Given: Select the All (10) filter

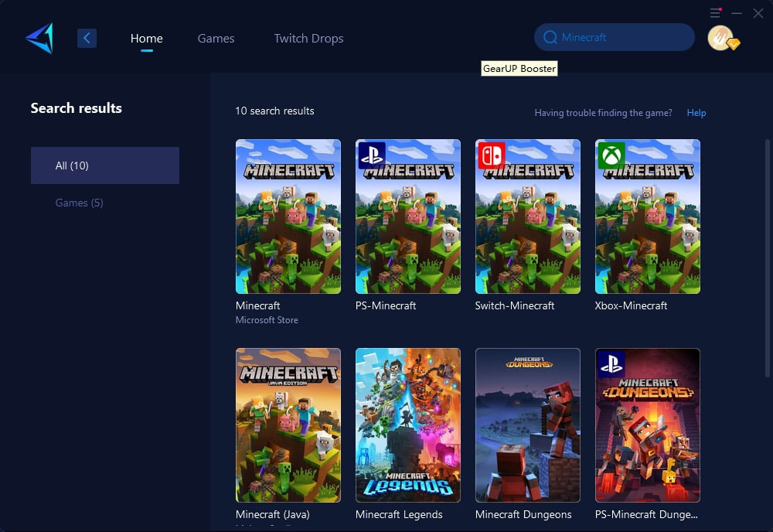Looking at the screenshot, I should click(105, 165).
